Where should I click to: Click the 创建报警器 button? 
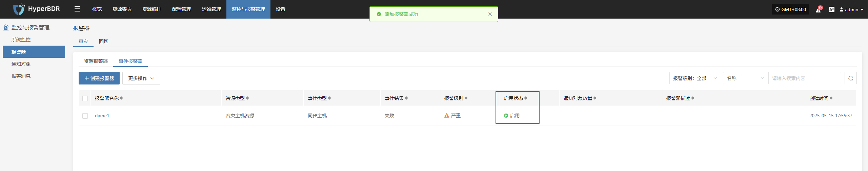(x=99, y=78)
